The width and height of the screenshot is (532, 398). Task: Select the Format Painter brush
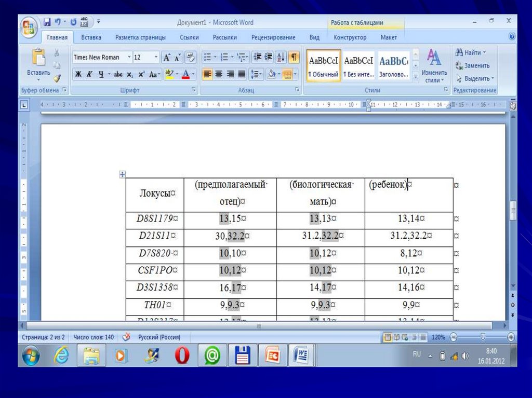click(57, 78)
